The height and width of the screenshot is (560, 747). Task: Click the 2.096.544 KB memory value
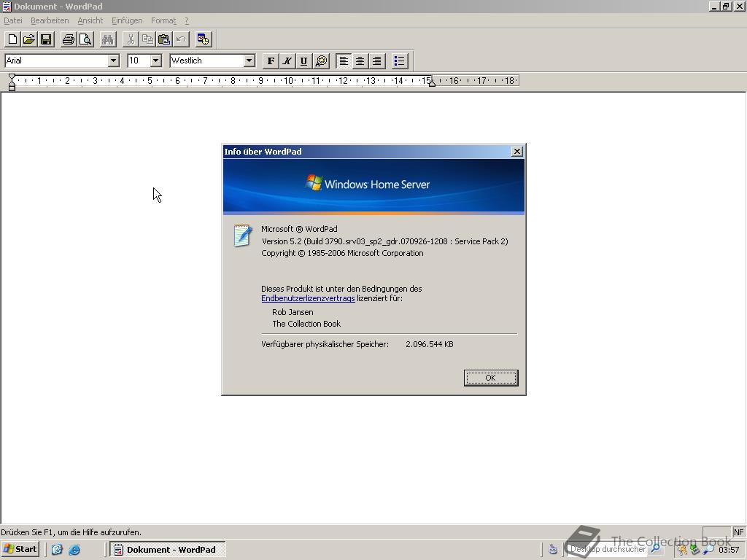pyautogui.click(x=430, y=344)
